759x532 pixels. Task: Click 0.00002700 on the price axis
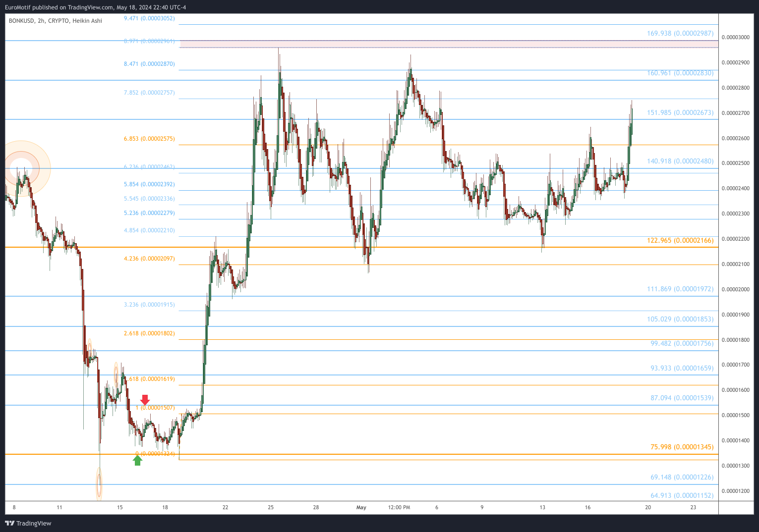tap(736, 113)
